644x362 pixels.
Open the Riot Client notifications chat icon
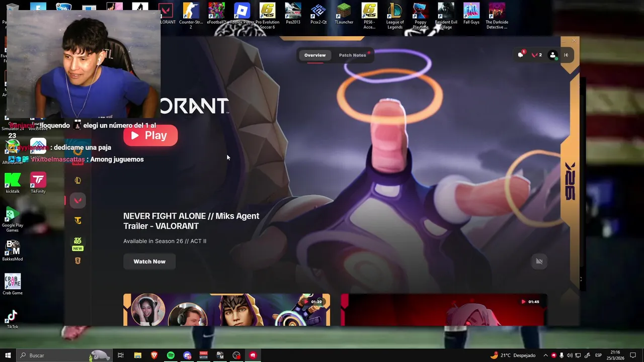pos(521,55)
